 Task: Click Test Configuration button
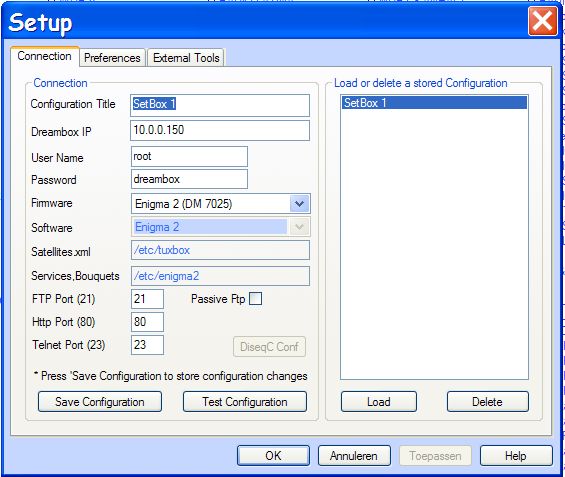tap(245, 402)
